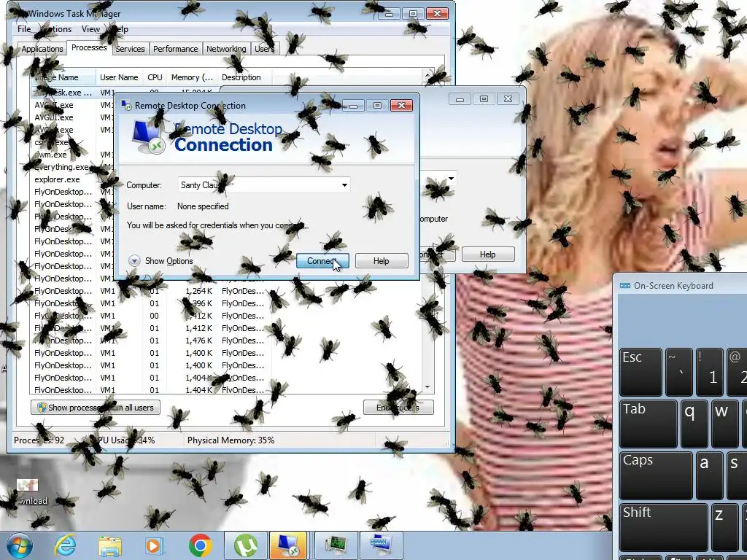Open Task Manager View menu

[90, 29]
